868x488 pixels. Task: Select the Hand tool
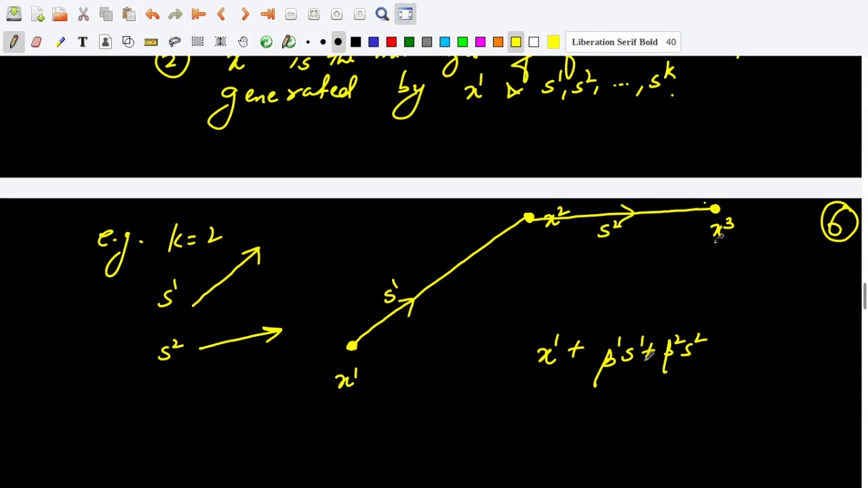point(243,42)
